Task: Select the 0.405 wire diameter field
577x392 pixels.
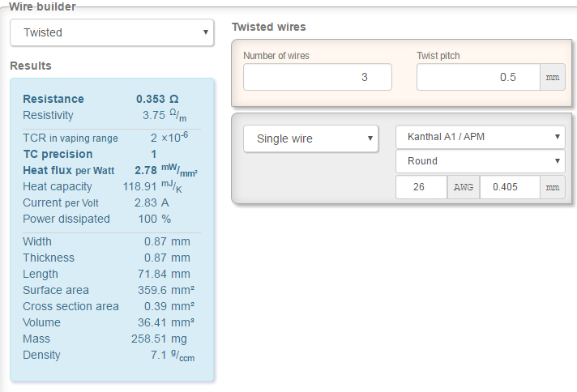Action: 510,187
